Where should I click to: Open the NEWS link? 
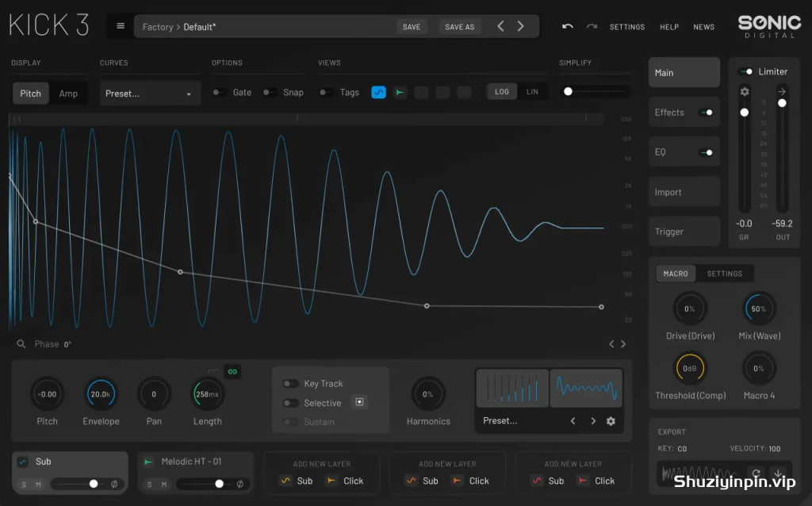coord(704,27)
